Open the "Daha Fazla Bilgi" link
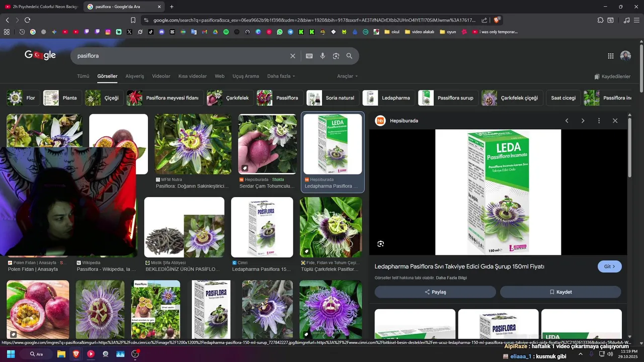Image resolution: width=644 pixels, height=362 pixels. (451, 278)
